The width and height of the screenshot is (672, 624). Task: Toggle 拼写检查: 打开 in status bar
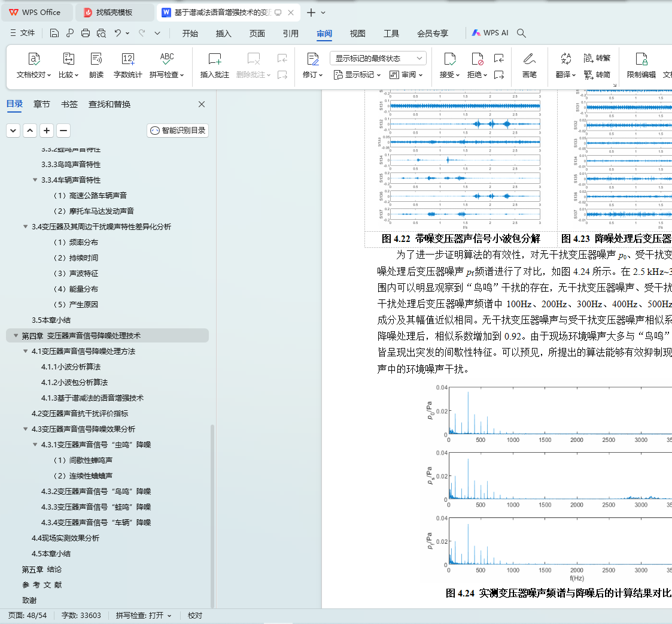pos(143,616)
